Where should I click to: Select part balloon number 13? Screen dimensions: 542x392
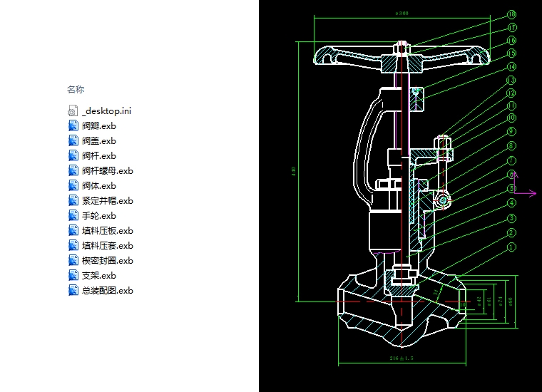point(511,81)
